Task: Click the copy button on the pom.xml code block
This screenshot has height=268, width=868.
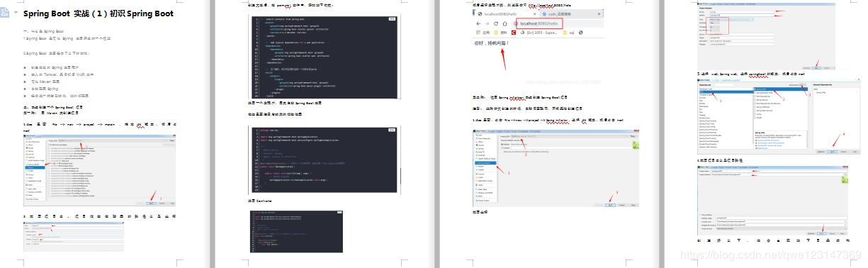Action: pyautogui.click(x=393, y=18)
